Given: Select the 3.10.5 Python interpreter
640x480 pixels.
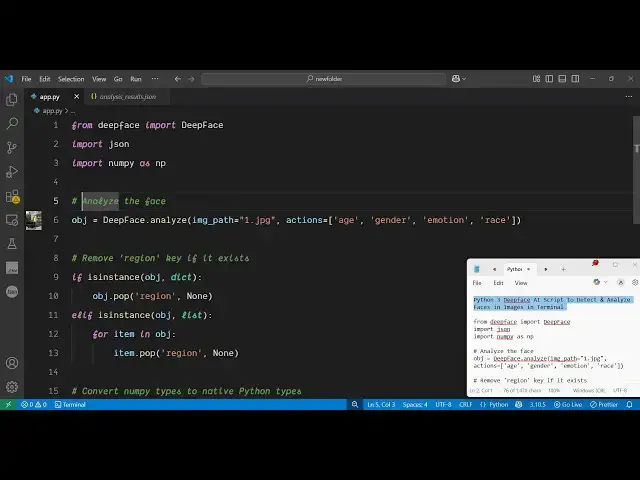Looking at the screenshot, I should point(538,404).
